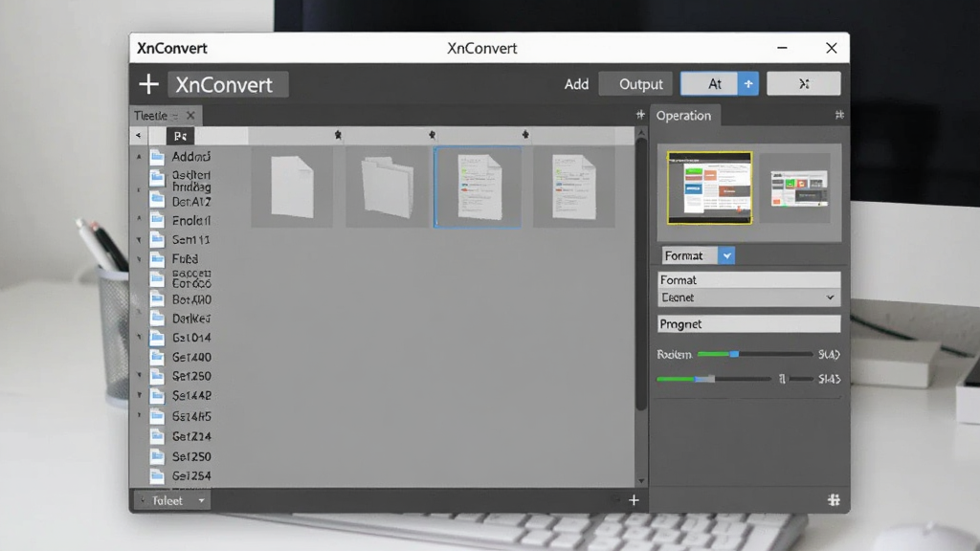Click the XnConvert label button in toolbar
This screenshot has height=551, width=980.
[228, 84]
